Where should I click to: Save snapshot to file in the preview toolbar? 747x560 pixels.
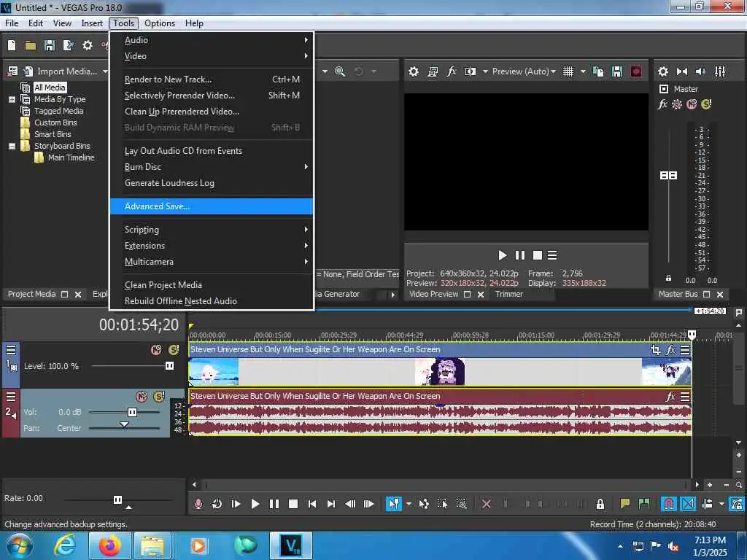(x=617, y=71)
